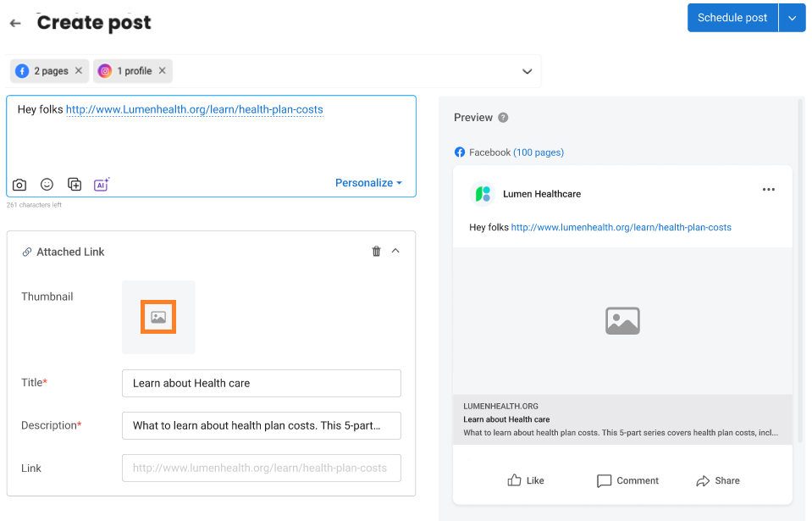Open the Personalize dropdown
This screenshot has width=812, height=521.
pyautogui.click(x=368, y=183)
